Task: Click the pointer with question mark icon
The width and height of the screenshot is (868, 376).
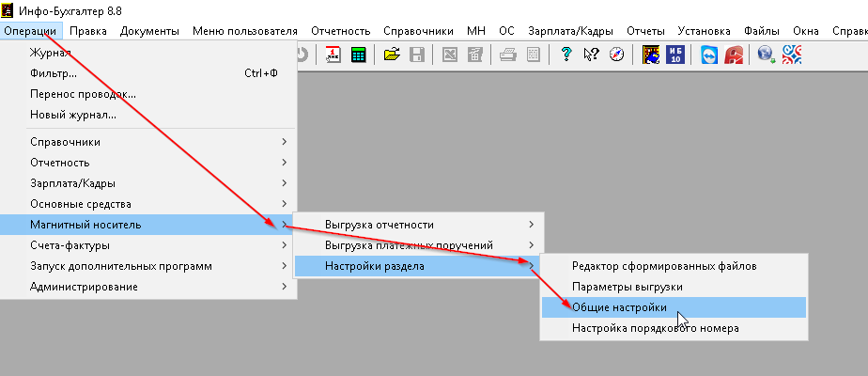Action: [x=591, y=55]
